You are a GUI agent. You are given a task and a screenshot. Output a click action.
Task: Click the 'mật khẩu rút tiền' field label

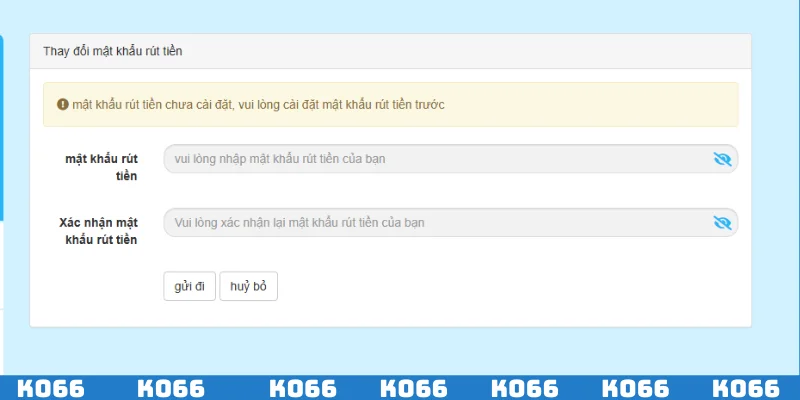tap(100, 168)
